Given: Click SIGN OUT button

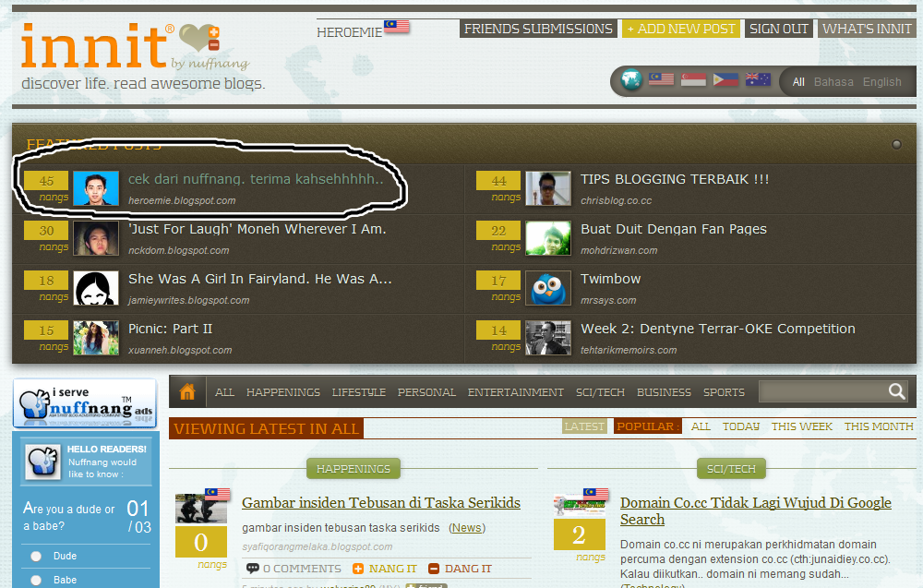Looking at the screenshot, I should (x=779, y=29).
